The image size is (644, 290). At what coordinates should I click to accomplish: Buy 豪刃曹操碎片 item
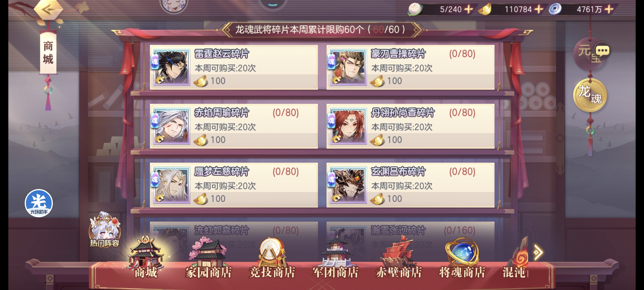(x=410, y=67)
